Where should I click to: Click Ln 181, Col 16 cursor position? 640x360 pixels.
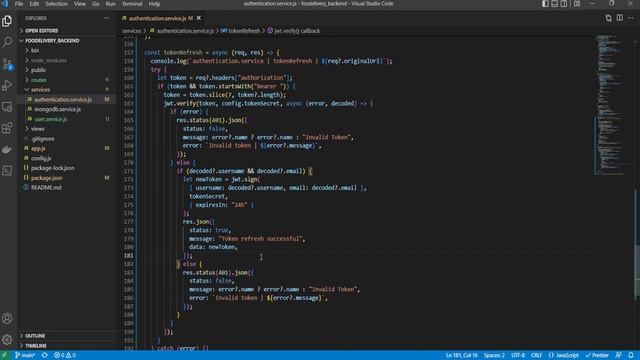462,355
